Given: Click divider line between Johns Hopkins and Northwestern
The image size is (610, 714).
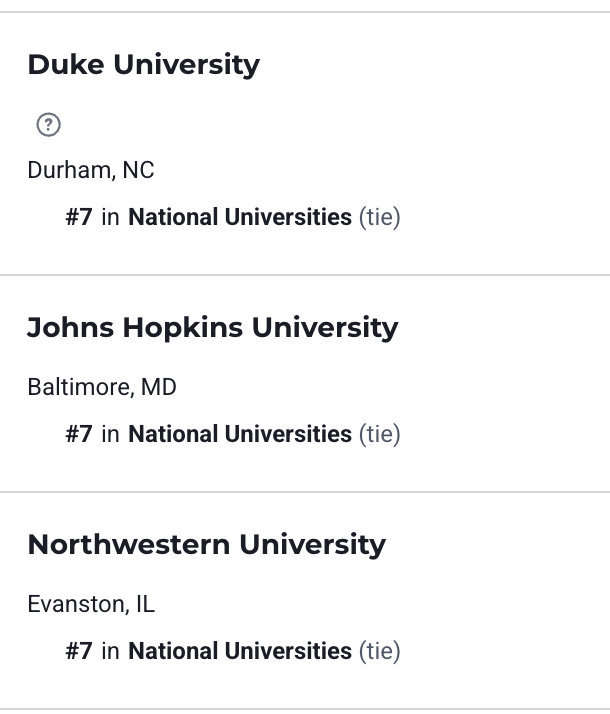Looking at the screenshot, I should (x=305, y=492).
